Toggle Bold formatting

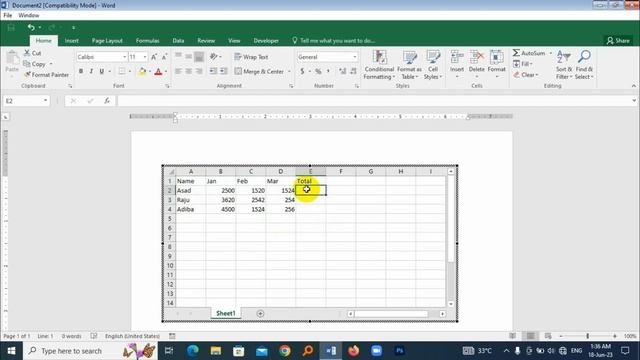(81, 71)
